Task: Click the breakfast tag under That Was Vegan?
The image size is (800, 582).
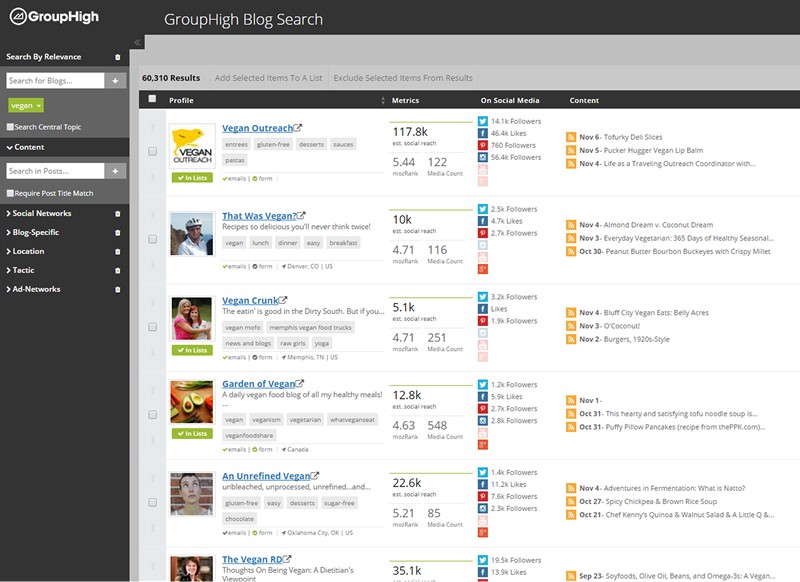Action: tap(343, 243)
